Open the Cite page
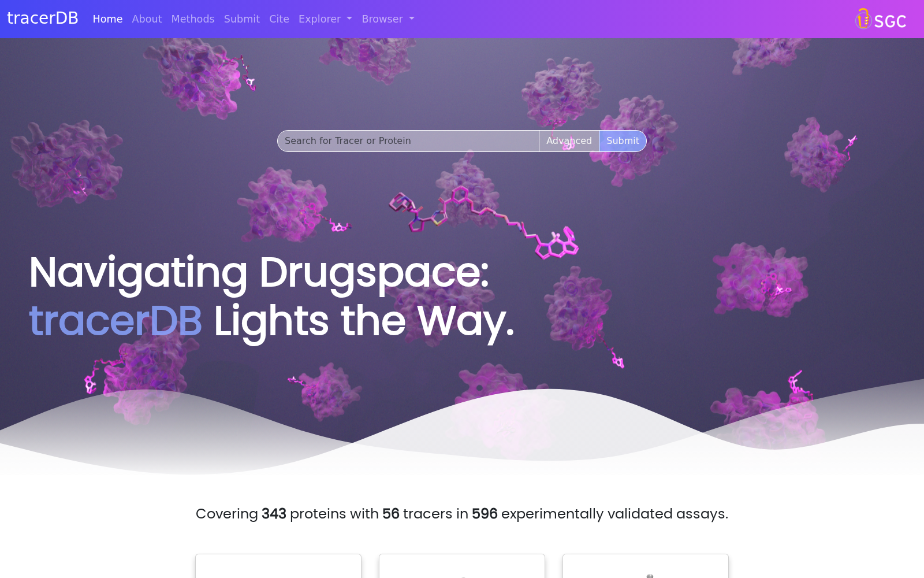Viewport: 924px width, 578px height. pyautogui.click(x=279, y=19)
